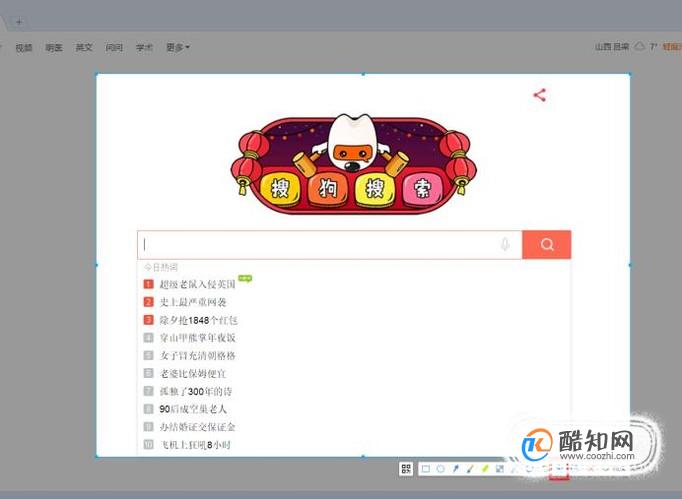682x499 pixels.
Task: Click the QR code icon in screenshot toolbar
Action: coord(406,469)
